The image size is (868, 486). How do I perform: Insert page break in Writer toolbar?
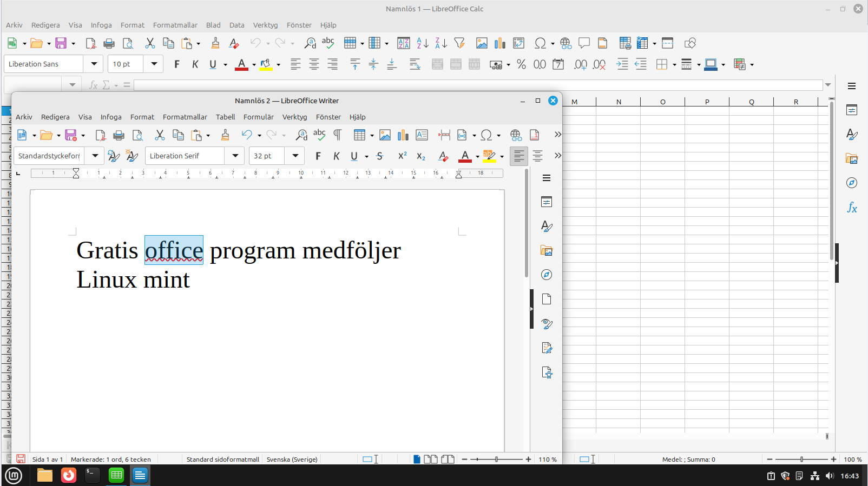click(444, 135)
